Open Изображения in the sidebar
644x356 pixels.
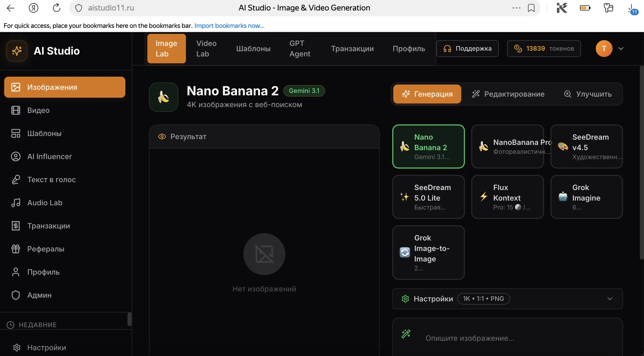click(65, 87)
